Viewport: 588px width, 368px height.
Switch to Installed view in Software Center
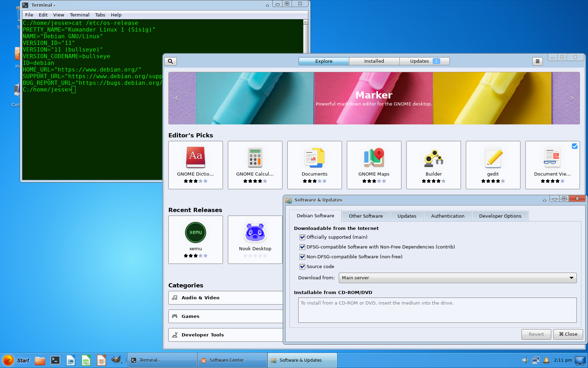point(374,61)
